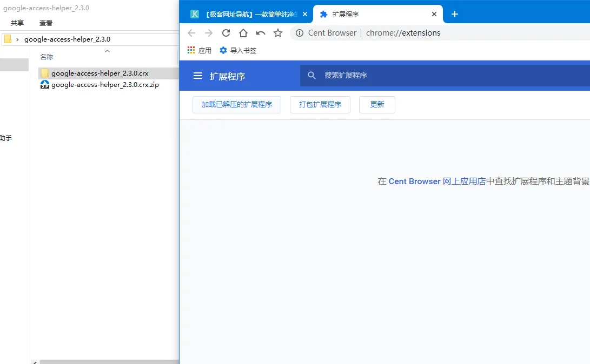Click the search magnifier icon in extensions page
The height and width of the screenshot is (364, 590).
311,76
